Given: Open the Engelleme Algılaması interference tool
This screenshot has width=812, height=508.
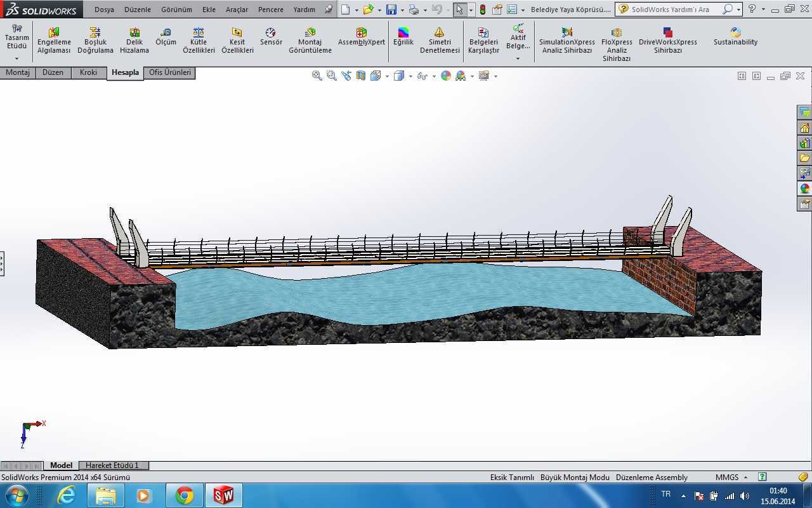Looking at the screenshot, I should (54, 41).
